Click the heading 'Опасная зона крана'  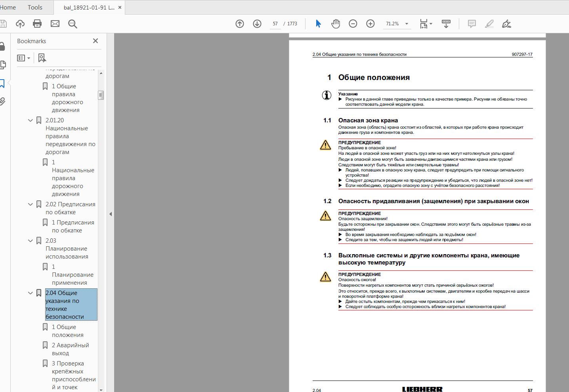click(368, 120)
